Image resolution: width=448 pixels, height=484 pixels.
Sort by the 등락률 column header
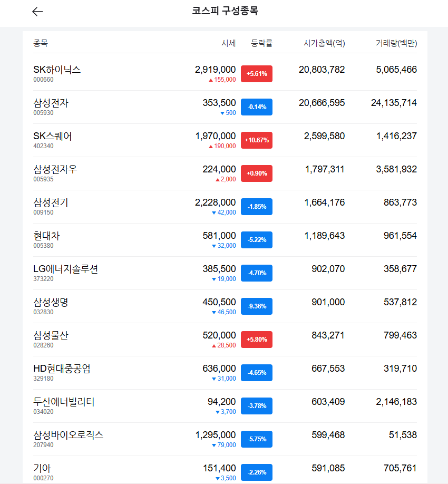(x=261, y=43)
